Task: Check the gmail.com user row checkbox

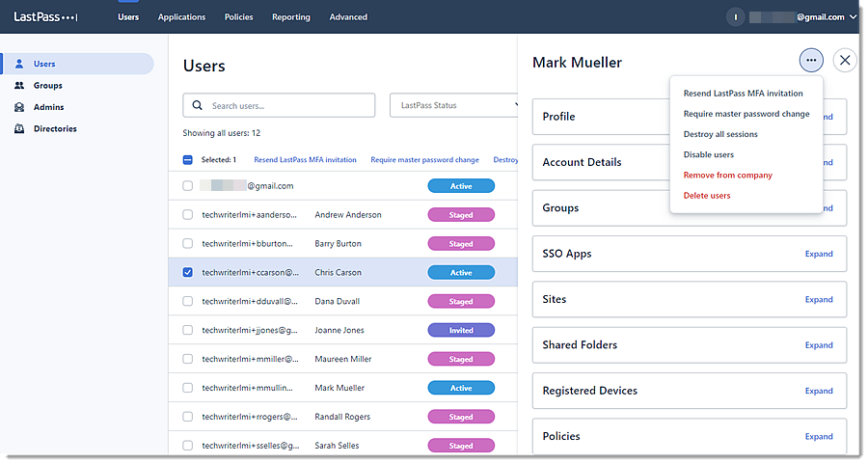Action: click(x=188, y=186)
